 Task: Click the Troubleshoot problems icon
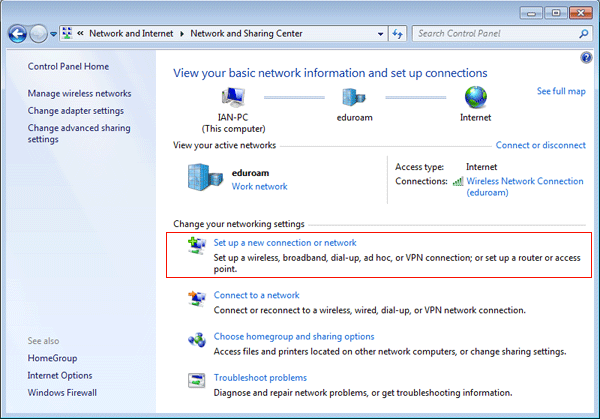click(197, 380)
